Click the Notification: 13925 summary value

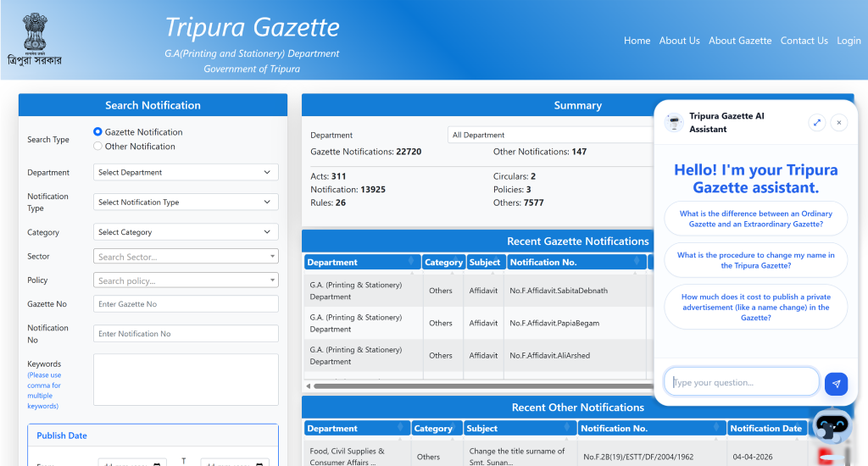click(348, 189)
